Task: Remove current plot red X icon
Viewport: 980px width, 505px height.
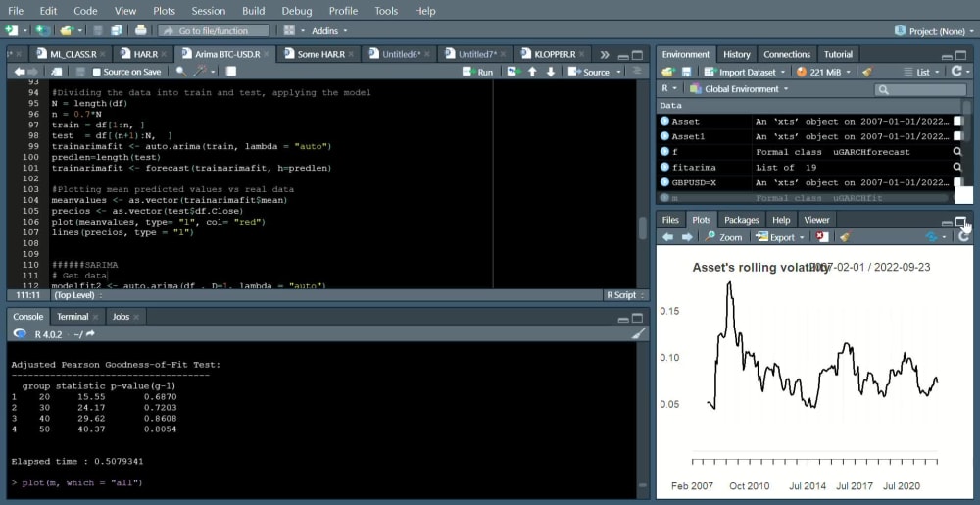Action: click(822, 237)
